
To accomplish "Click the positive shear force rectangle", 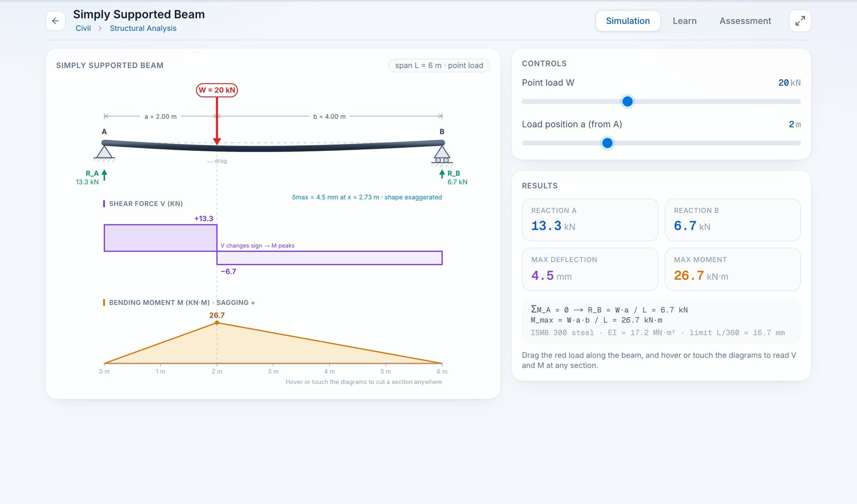I will point(161,238).
